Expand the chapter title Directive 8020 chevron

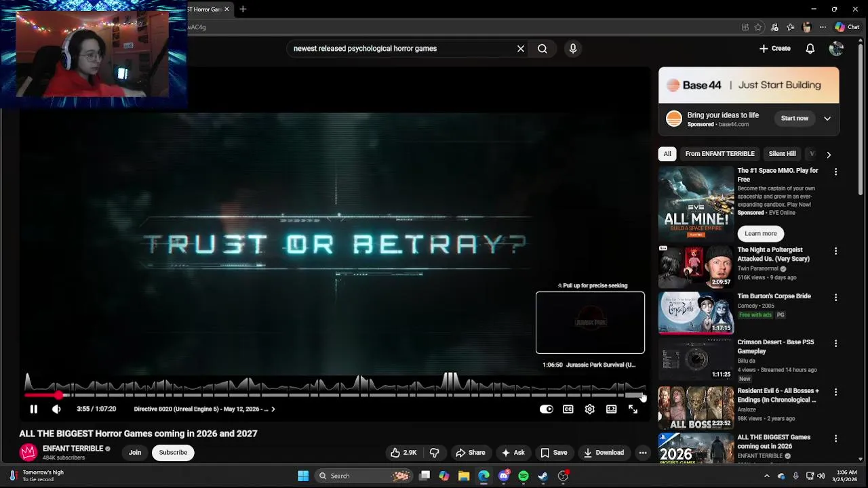pyautogui.click(x=273, y=409)
